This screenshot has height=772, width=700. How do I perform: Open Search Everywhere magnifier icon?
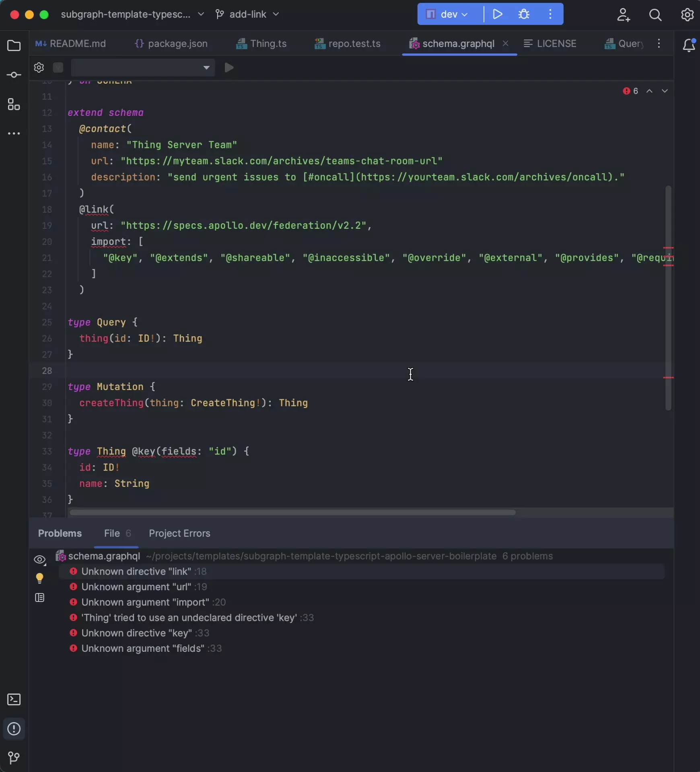[x=655, y=15]
